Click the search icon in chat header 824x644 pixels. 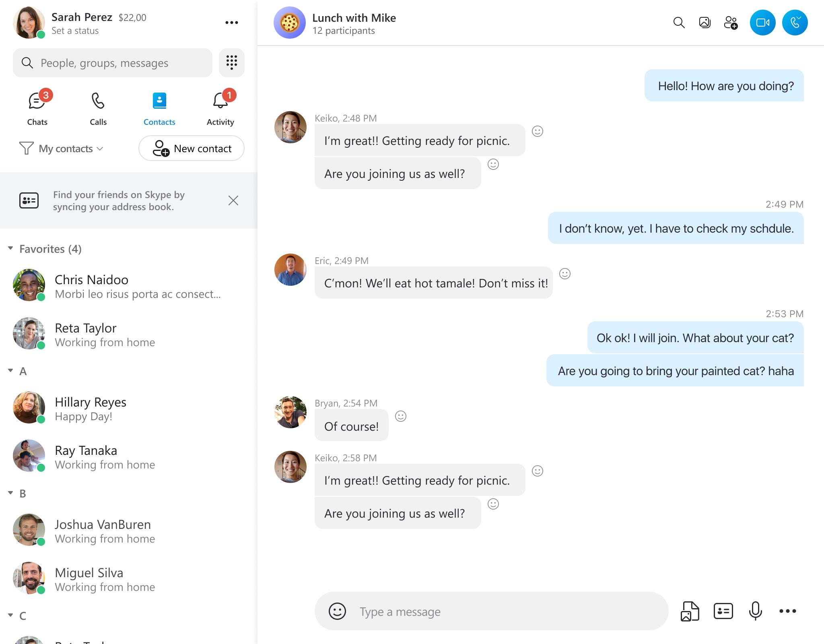679,23
